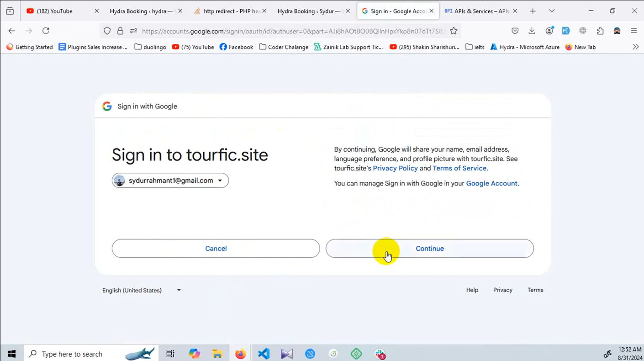Close the http redirect - PHP tab
This screenshot has width=644, height=361.
click(264, 11)
